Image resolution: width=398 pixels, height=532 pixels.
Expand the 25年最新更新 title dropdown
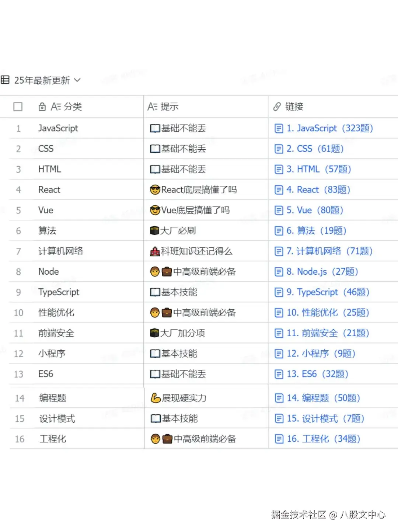[77, 80]
